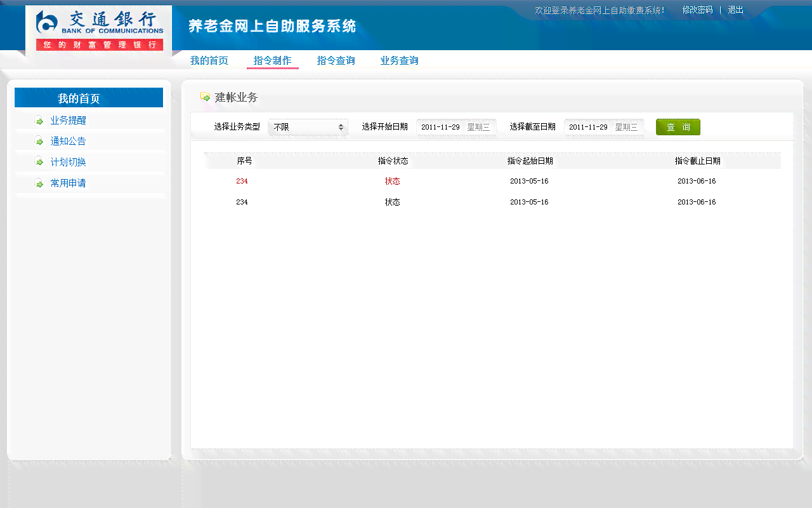Click the arrow icon beside 通知公告

point(39,141)
